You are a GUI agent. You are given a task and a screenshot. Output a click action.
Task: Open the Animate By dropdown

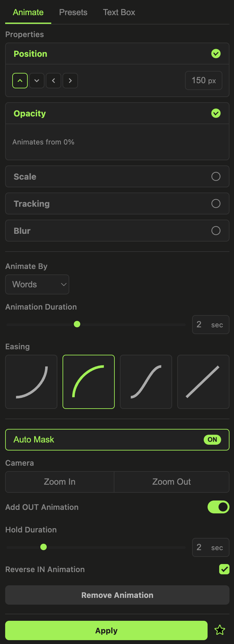tap(37, 284)
